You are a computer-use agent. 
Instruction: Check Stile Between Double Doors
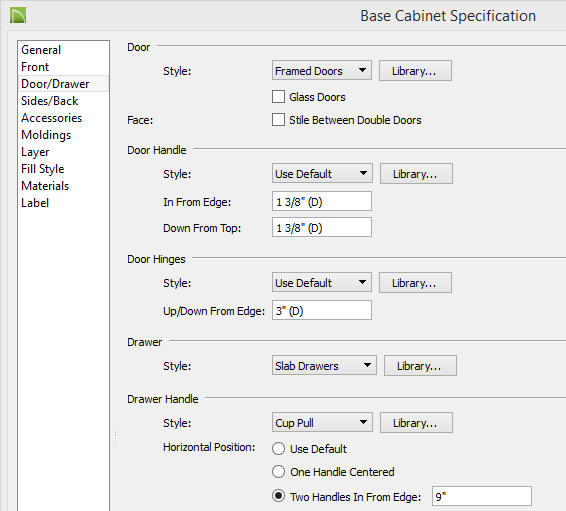coord(278,120)
